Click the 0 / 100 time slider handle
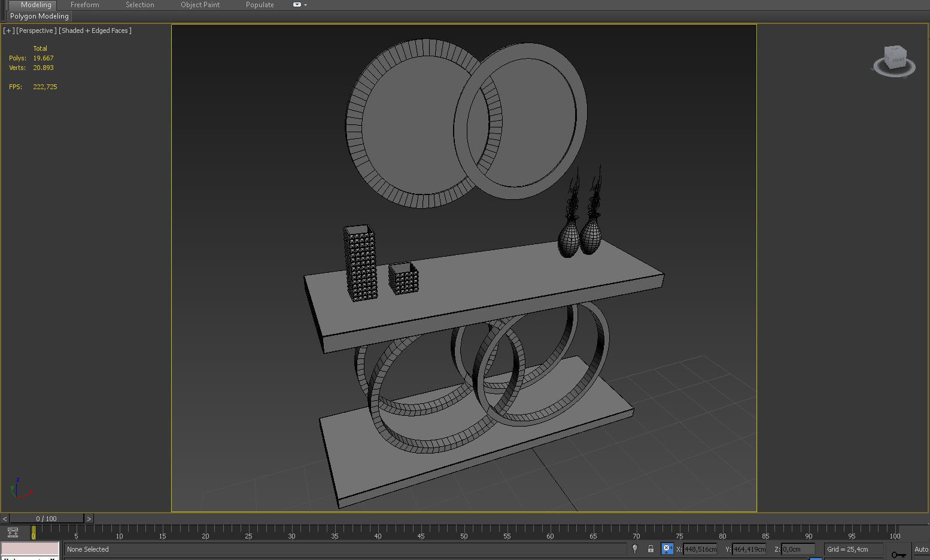 click(x=47, y=519)
